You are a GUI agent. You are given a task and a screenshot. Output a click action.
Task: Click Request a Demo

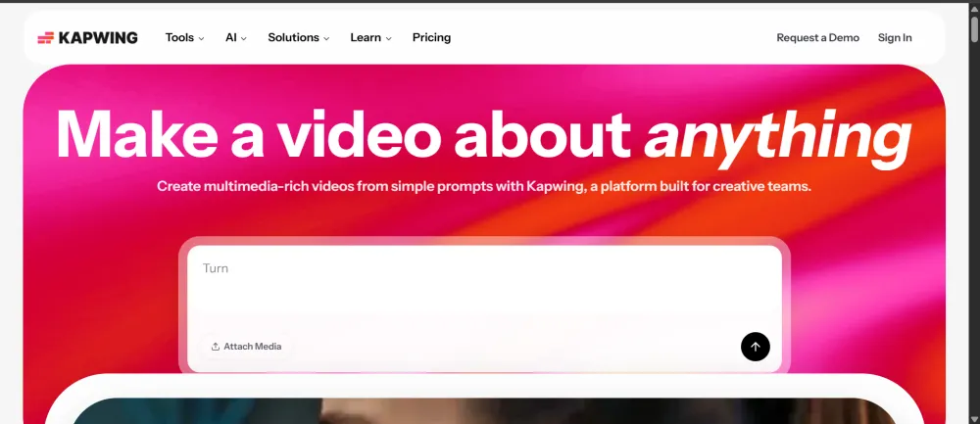817,37
